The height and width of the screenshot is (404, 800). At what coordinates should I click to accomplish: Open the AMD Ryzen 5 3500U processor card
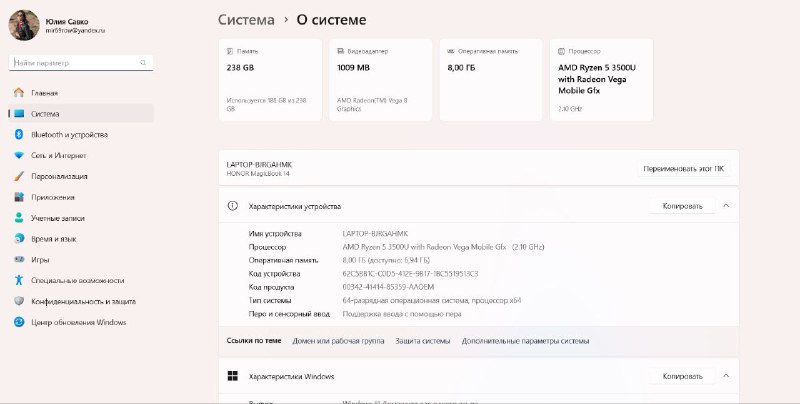[602, 80]
